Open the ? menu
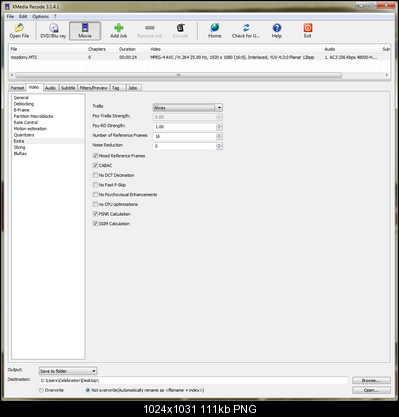This screenshot has width=399, height=417. [55, 16]
